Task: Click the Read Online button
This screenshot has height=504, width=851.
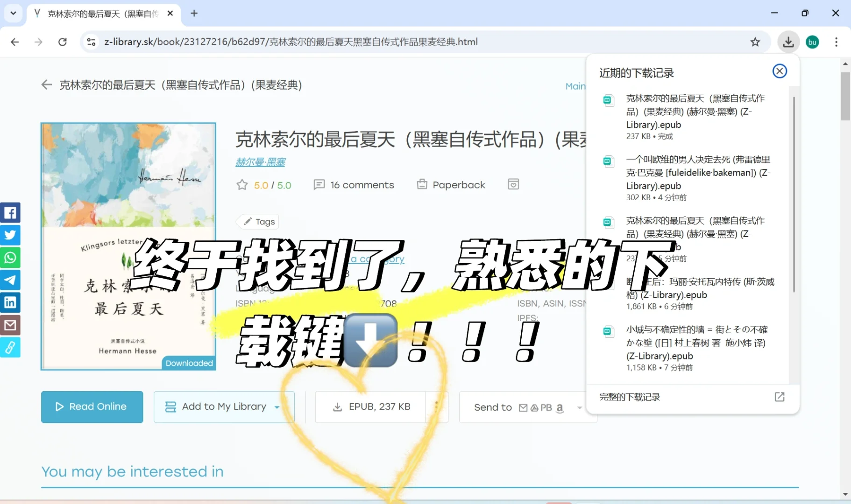Action: pos(92,407)
